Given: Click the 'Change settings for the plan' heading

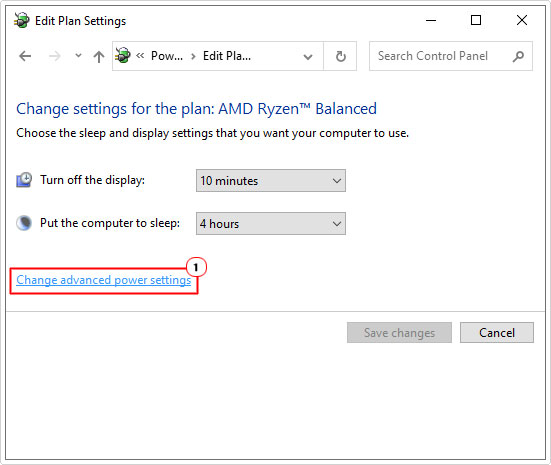Looking at the screenshot, I should [x=196, y=109].
